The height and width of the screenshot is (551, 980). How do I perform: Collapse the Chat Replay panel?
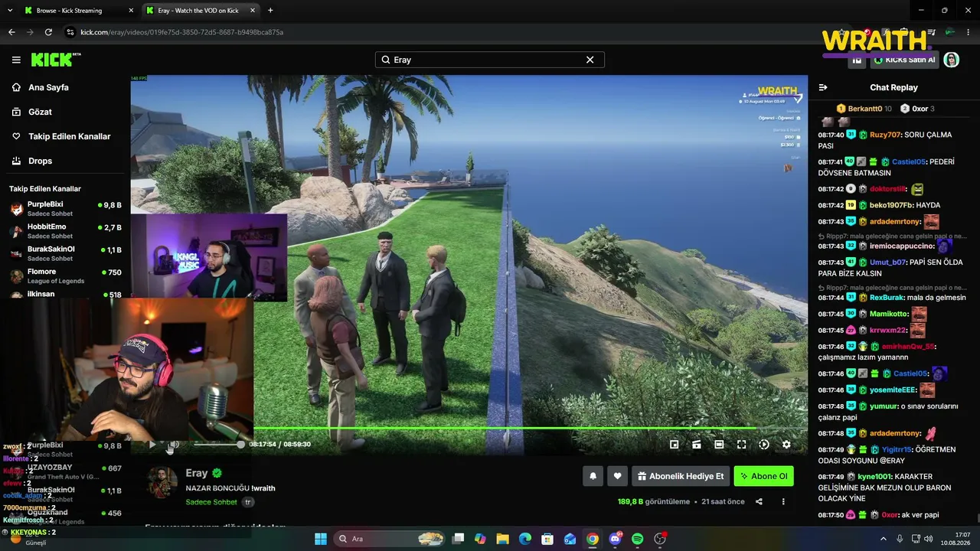(x=823, y=87)
